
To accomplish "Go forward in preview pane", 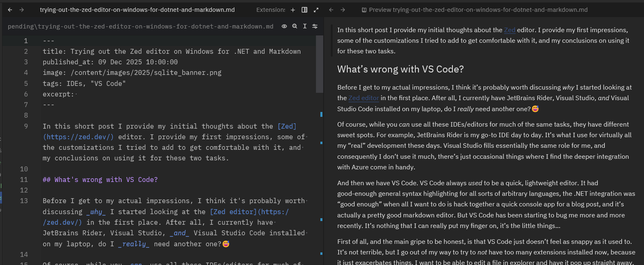I will (343, 10).
